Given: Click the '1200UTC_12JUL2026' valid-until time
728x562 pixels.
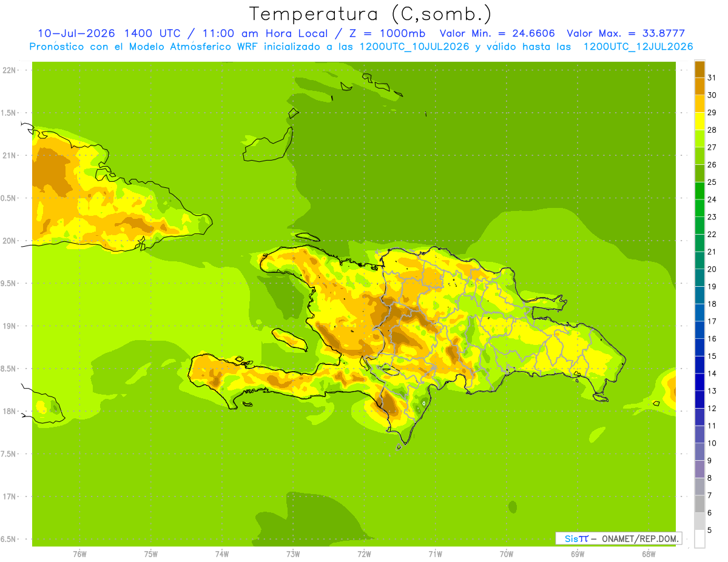Looking at the screenshot, I should (638, 47).
